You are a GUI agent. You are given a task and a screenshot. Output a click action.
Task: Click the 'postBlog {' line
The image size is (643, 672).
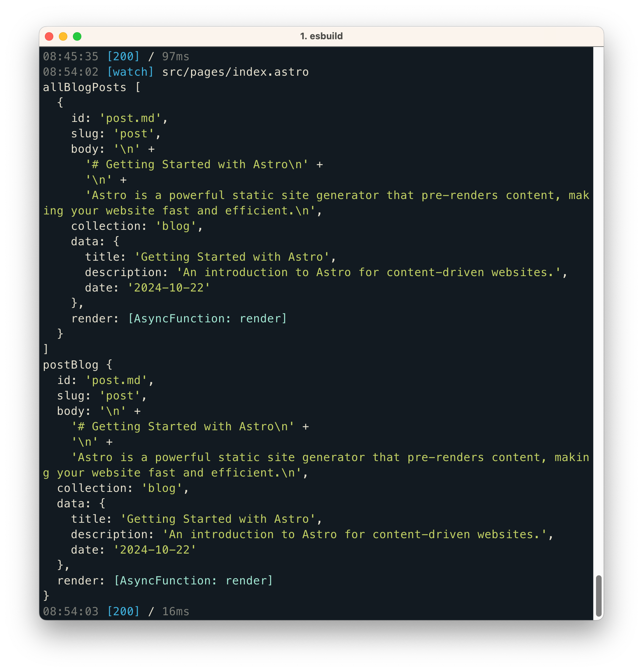[x=77, y=365]
